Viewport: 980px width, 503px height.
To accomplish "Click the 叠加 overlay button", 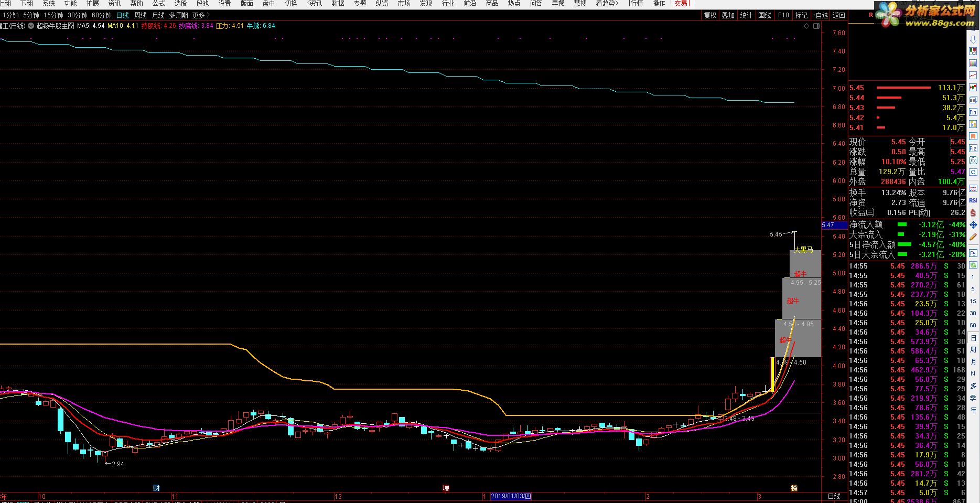I will pos(728,16).
